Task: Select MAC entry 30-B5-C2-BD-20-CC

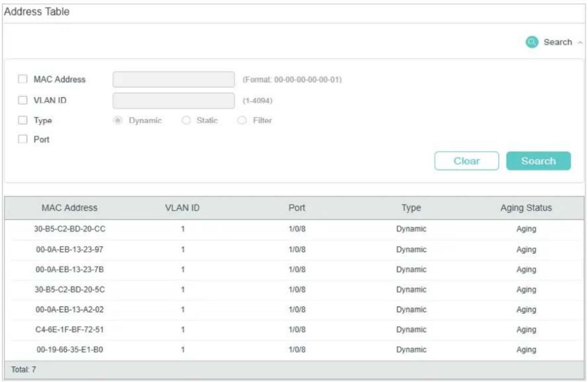Action: (70, 229)
